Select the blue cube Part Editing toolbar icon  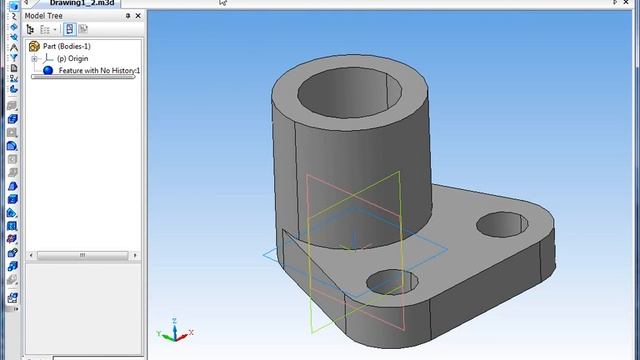pyautogui.click(x=13, y=6)
